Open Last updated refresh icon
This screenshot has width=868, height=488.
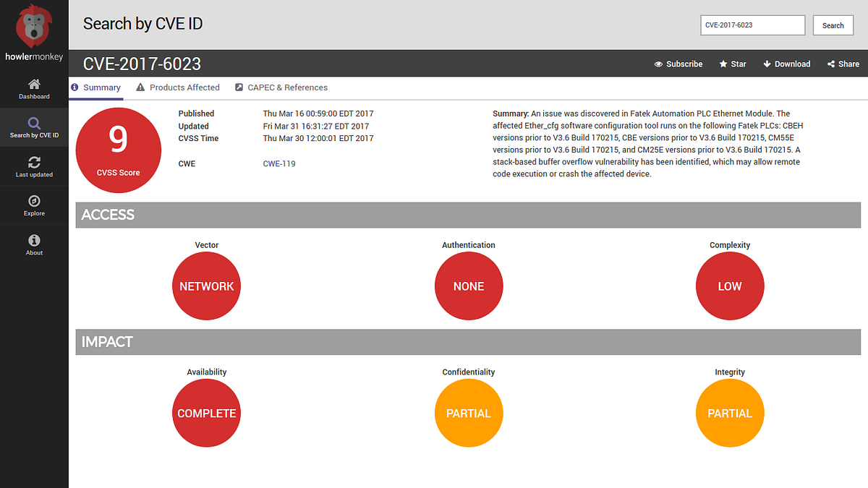(34, 162)
